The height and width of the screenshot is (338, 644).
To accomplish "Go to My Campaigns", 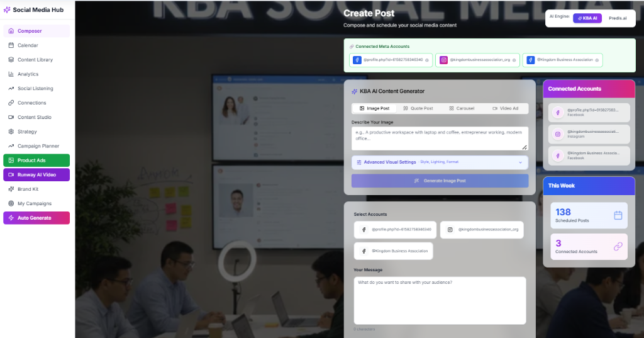I will pyautogui.click(x=36, y=203).
